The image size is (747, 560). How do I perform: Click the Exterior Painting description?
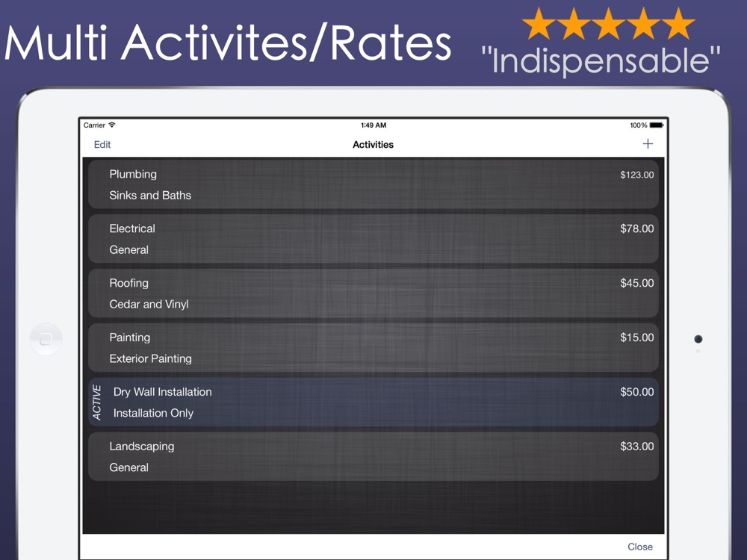point(151,358)
